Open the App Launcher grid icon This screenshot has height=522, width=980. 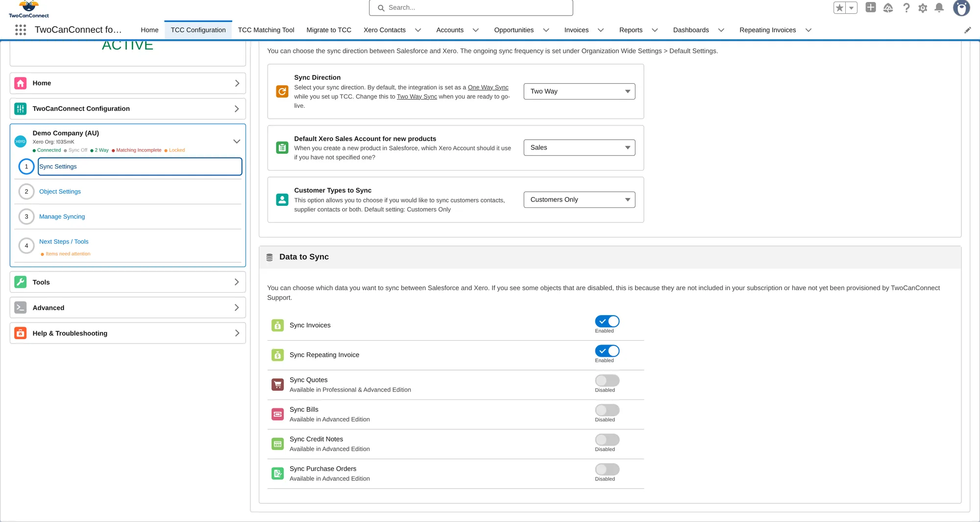[21, 30]
